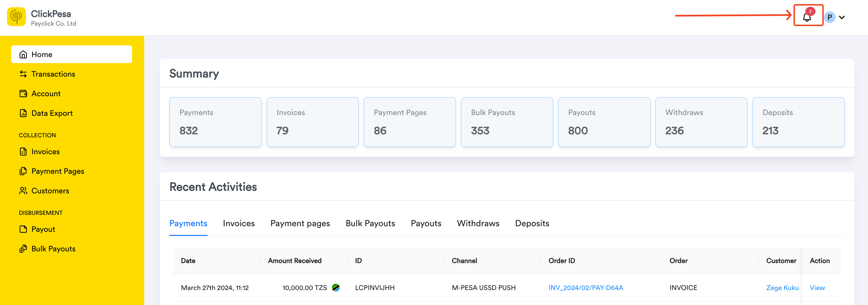Click the Amount Received column header

tap(294, 261)
